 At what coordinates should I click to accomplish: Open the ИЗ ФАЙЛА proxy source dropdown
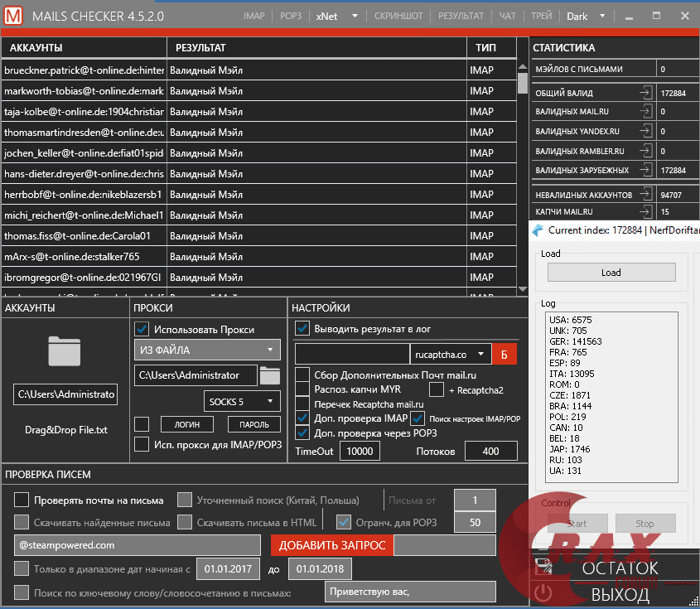[206, 350]
